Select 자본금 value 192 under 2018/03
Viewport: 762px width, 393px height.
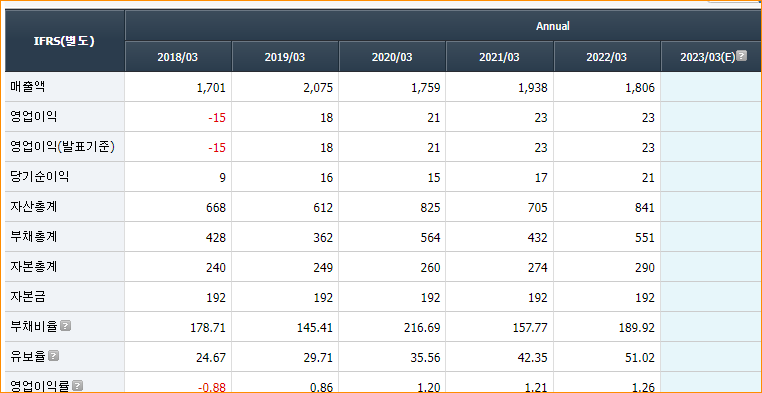(216, 298)
